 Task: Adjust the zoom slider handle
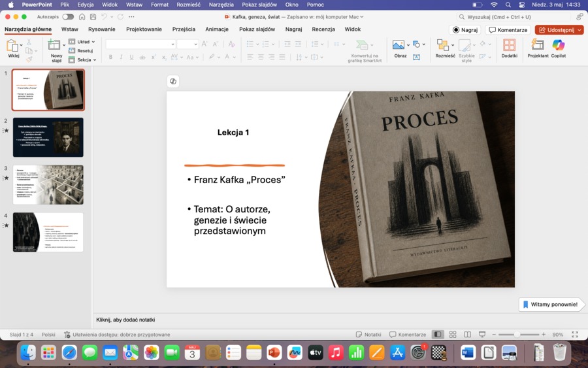coord(517,334)
